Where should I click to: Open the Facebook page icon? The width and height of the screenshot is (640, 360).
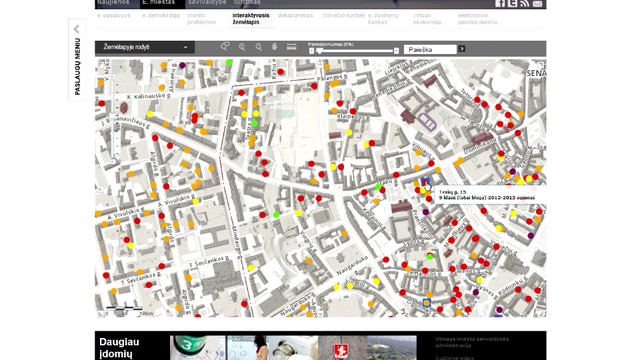pos(500,3)
